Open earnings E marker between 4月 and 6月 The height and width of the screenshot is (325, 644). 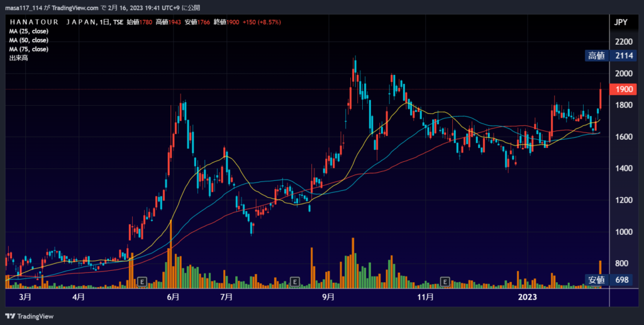(142, 282)
